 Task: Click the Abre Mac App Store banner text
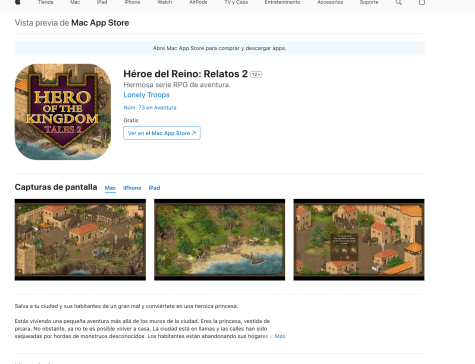[219, 48]
